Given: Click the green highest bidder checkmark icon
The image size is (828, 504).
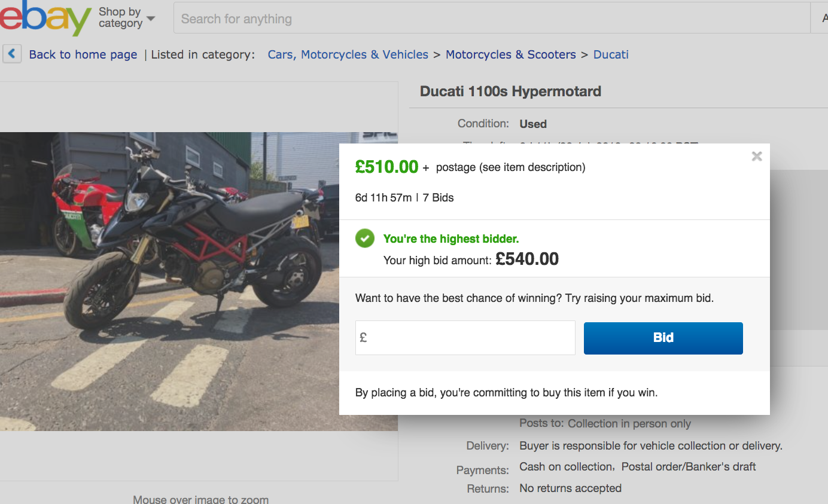Looking at the screenshot, I should tap(364, 239).
